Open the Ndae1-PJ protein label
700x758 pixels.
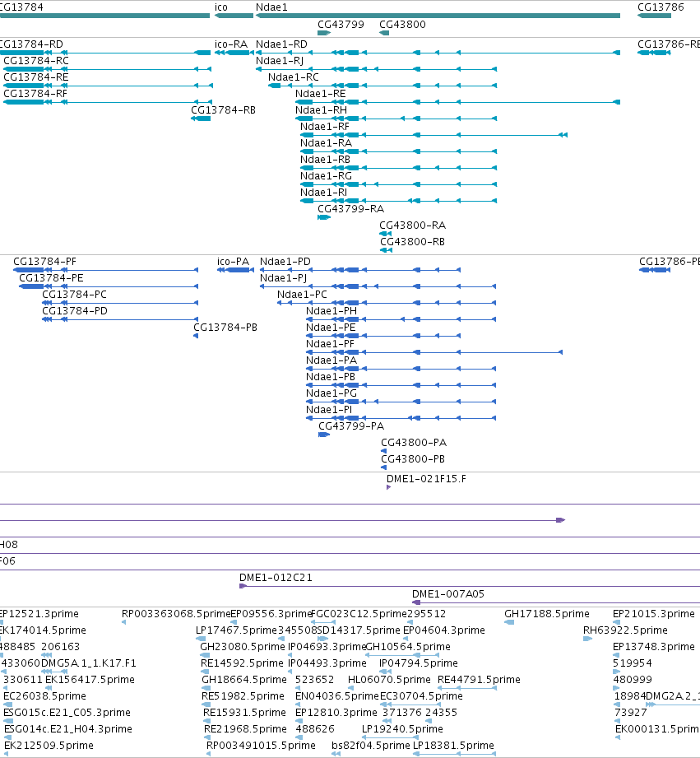[x=284, y=278]
